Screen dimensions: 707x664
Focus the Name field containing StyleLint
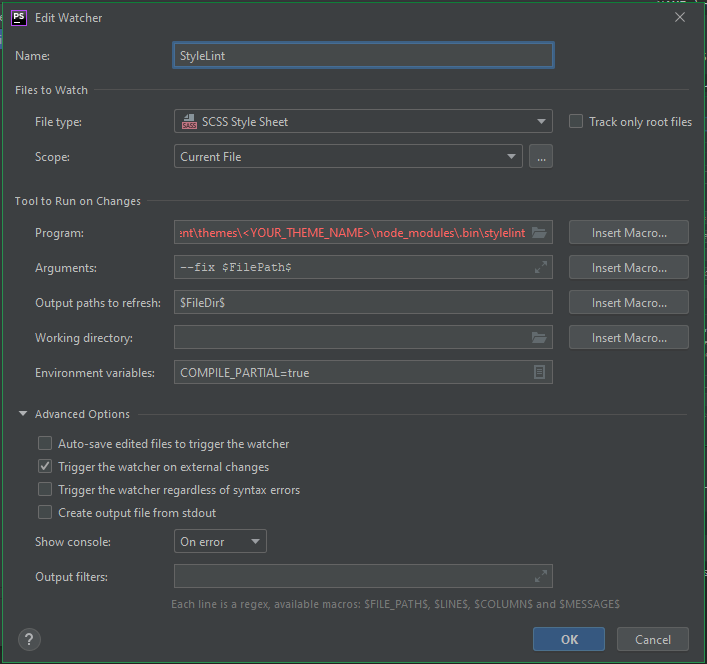363,55
